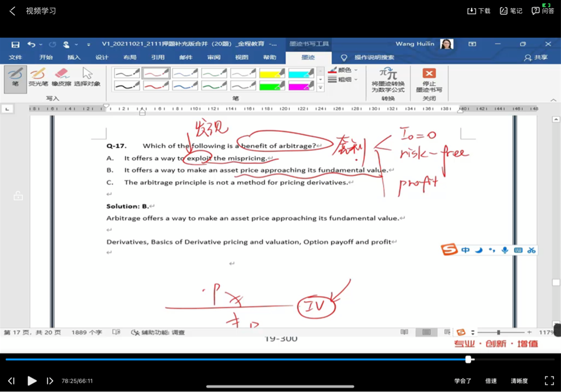Click the Redo icon in quick access toolbar
Viewport: 561px width, 392px height.
click(53, 44)
